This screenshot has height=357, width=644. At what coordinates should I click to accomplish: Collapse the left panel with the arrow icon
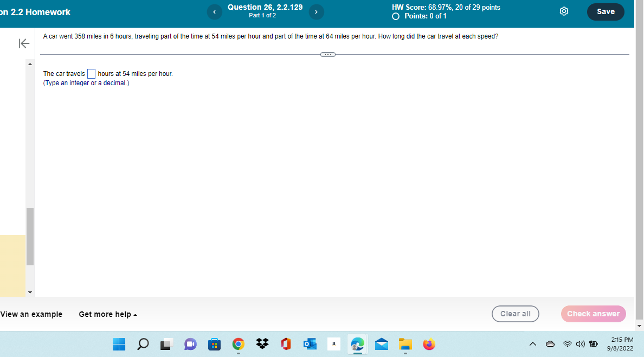point(23,43)
